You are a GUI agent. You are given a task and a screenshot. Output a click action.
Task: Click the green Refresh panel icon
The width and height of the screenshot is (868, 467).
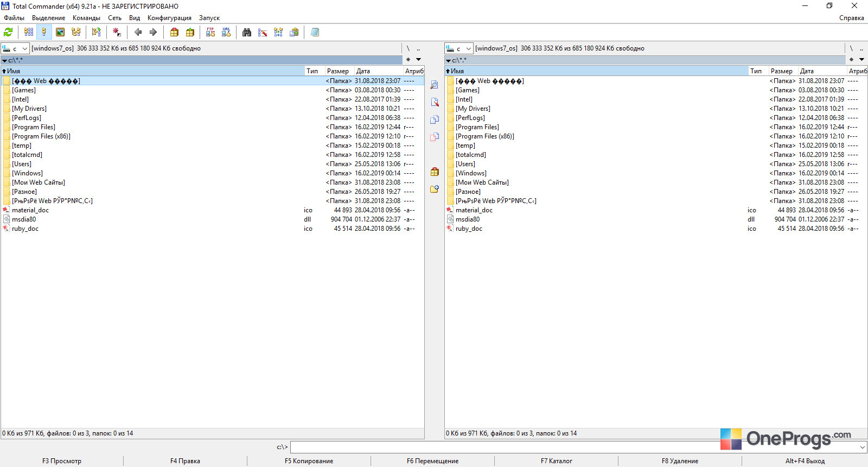click(x=8, y=32)
